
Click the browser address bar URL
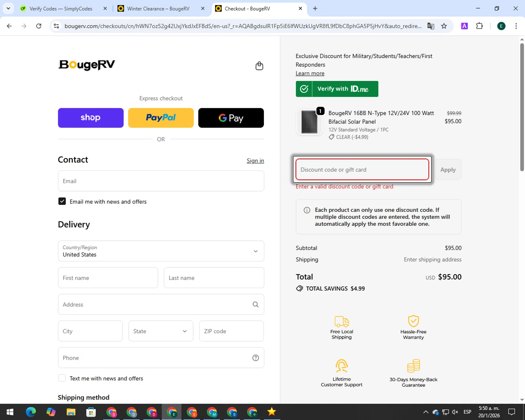(x=243, y=26)
